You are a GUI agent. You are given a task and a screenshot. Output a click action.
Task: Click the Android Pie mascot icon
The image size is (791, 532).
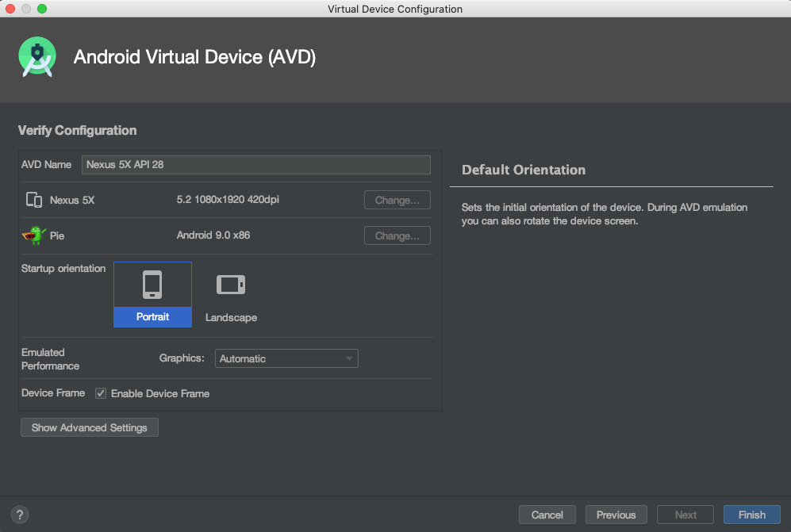click(x=34, y=235)
